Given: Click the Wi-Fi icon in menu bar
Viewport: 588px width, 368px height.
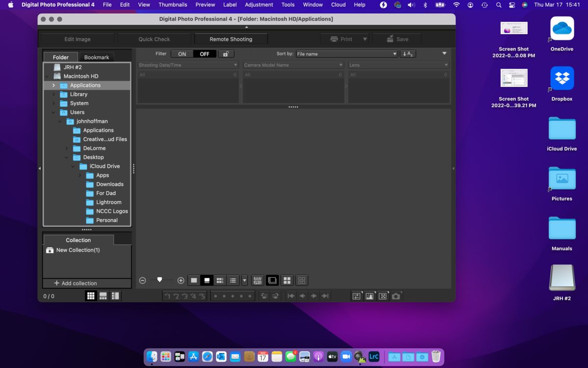Looking at the screenshot, I should pyautogui.click(x=456, y=5).
